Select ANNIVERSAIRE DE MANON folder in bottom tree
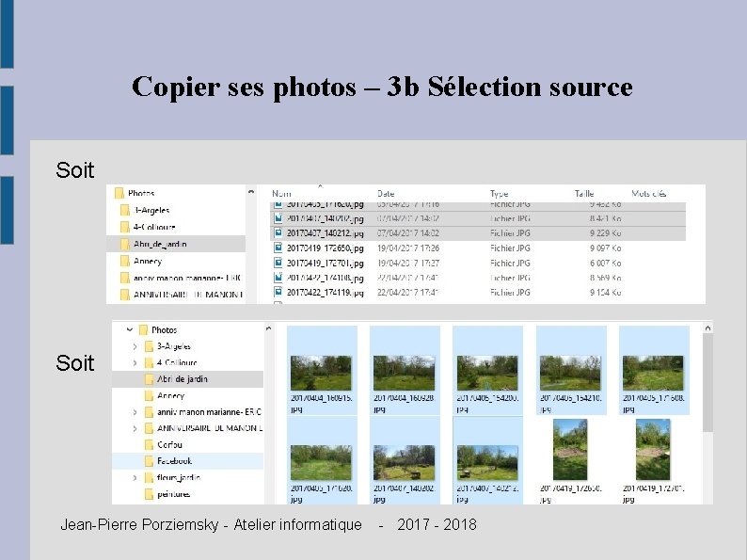This screenshot has width=747, height=560. 202,428
